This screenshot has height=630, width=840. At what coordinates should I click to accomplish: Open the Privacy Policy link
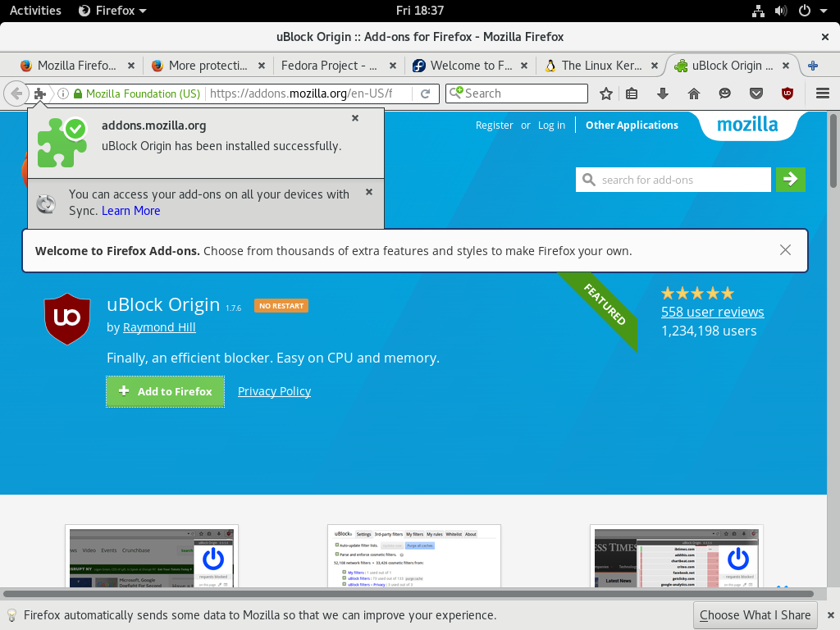click(x=274, y=391)
